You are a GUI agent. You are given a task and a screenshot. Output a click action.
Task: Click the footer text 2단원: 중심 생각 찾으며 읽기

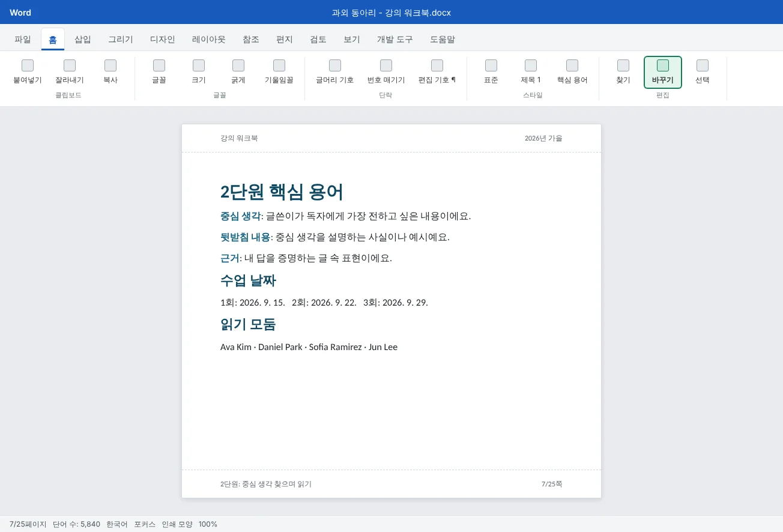pos(266,484)
